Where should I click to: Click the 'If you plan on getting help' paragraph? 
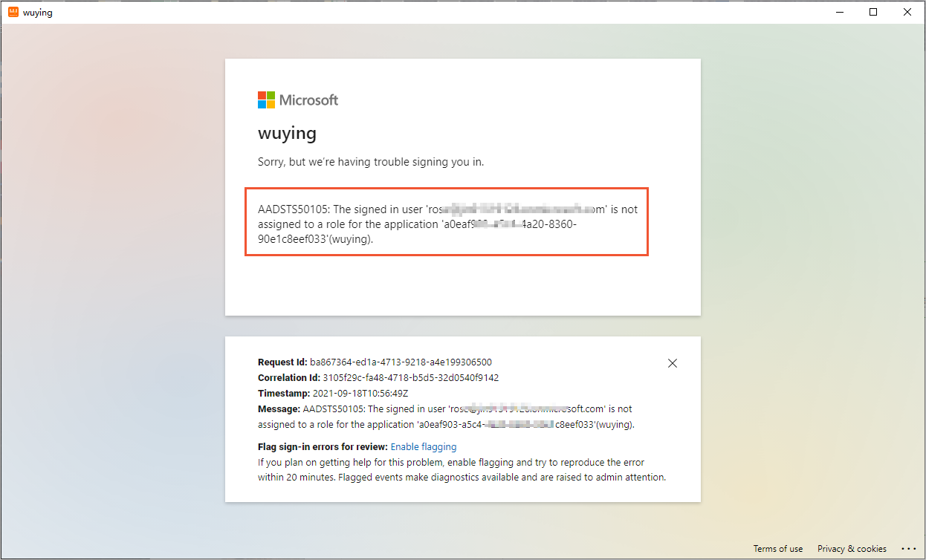(x=462, y=470)
